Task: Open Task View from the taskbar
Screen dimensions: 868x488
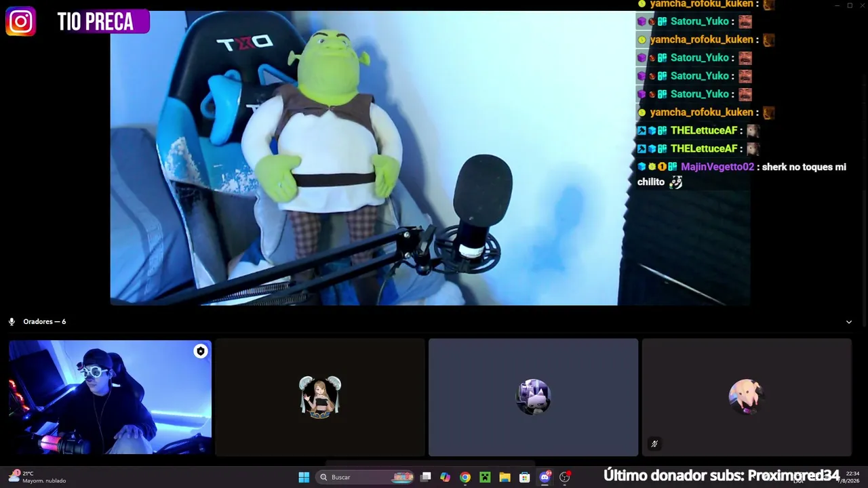Action: pos(426,477)
